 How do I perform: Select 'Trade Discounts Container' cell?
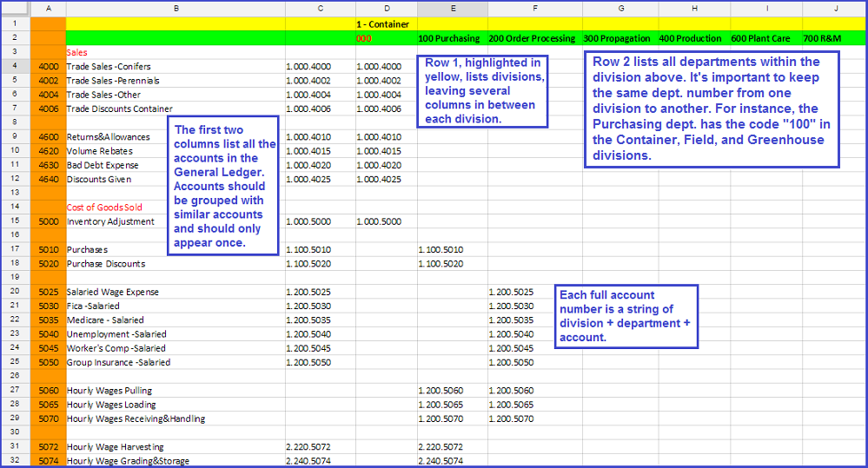coord(176,109)
